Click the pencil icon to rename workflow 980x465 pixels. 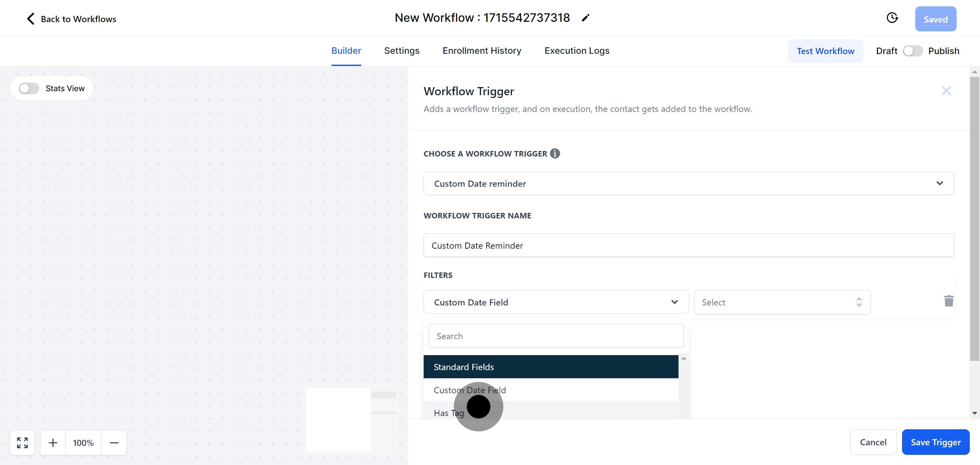tap(586, 18)
